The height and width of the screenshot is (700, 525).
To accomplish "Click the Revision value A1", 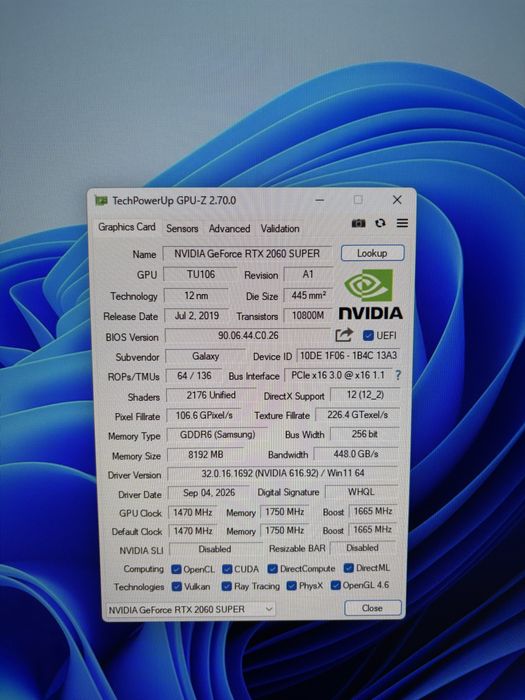I will click(x=308, y=274).
